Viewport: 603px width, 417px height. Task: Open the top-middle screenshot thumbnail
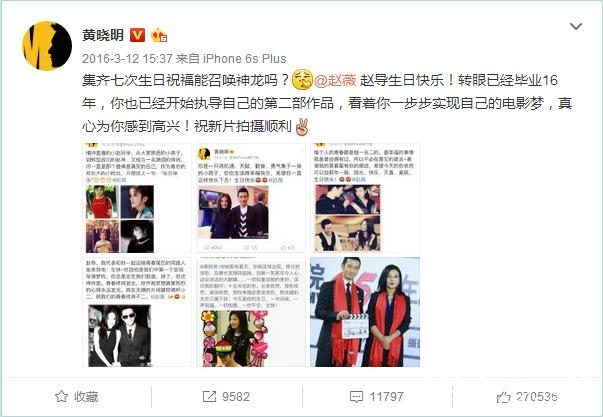(x=251, y=198)
